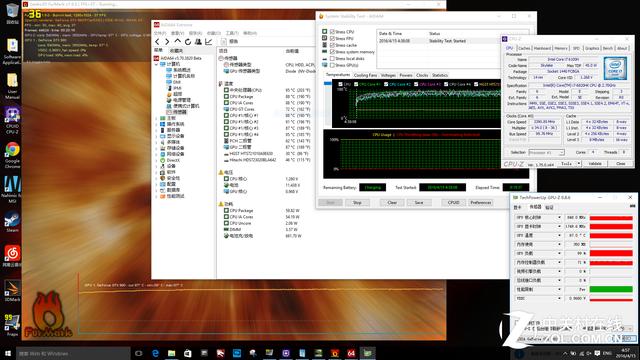The height and width of the screenshot is (360, 640).
Task: Enable the Stress GPU(s) checkbox
Action: [x=332, y=65]
